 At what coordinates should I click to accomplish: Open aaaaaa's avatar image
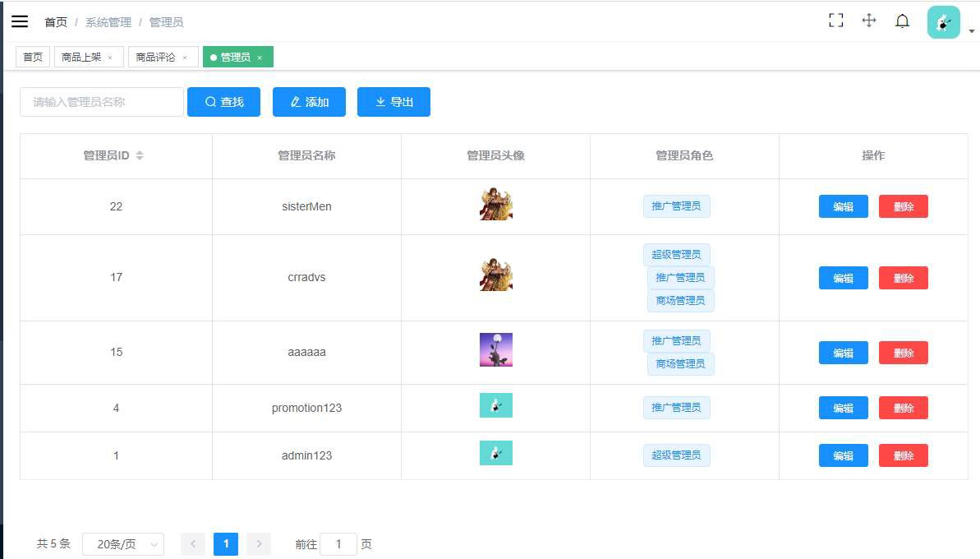(495, 349)
